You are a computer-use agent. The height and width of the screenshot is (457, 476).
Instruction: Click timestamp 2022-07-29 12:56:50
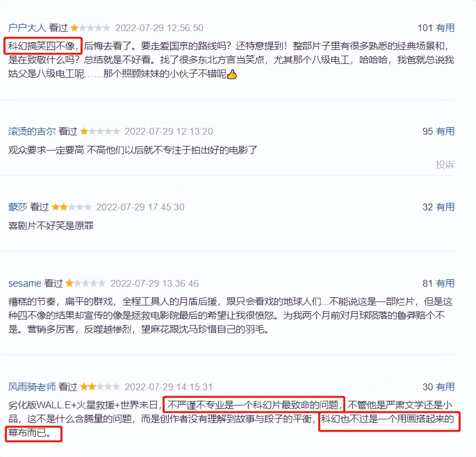tap(159, 28)
